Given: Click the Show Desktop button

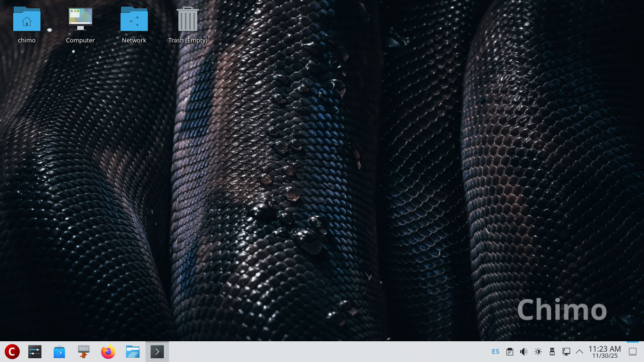Looking at the screenshot, I should 633,352.
